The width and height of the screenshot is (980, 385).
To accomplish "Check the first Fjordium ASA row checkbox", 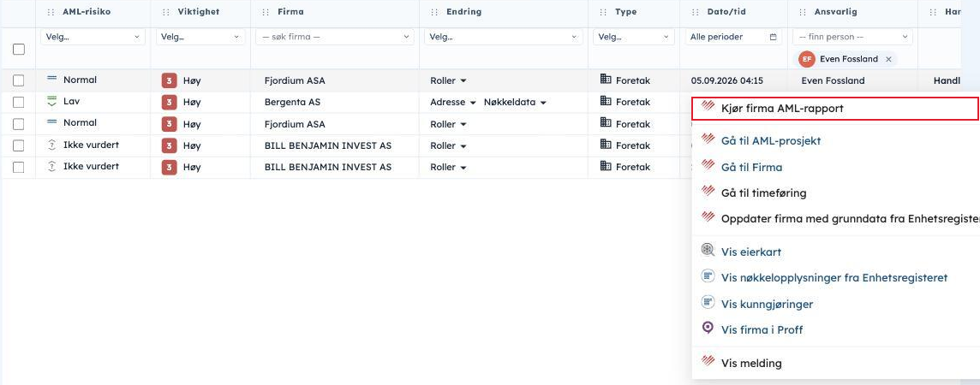I will 19,80.
